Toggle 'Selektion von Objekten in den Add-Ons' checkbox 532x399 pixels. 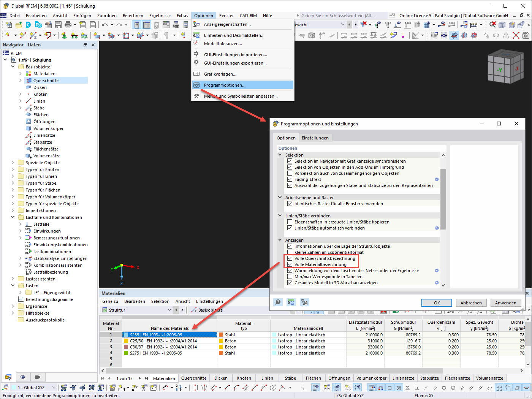click(x=290, y=167)
